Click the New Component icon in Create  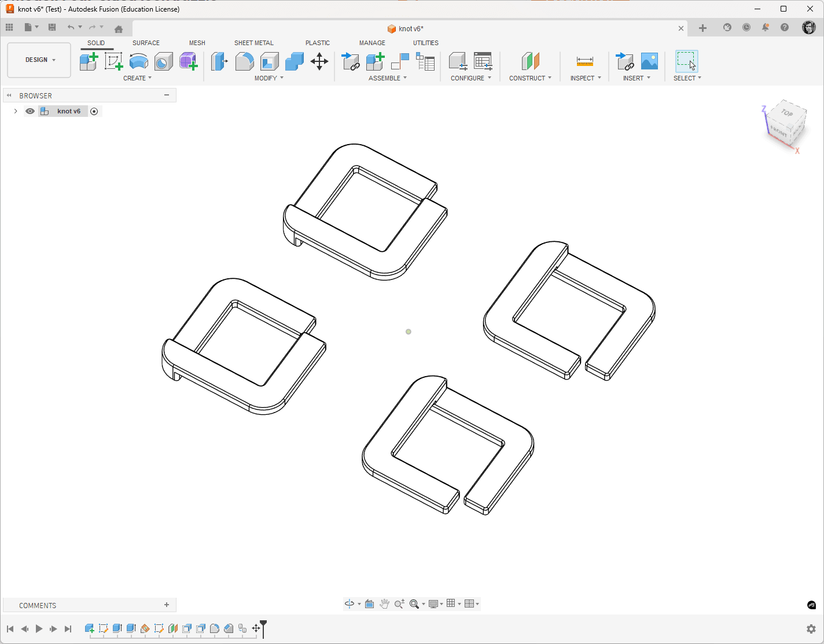click(x=89, y=61)
